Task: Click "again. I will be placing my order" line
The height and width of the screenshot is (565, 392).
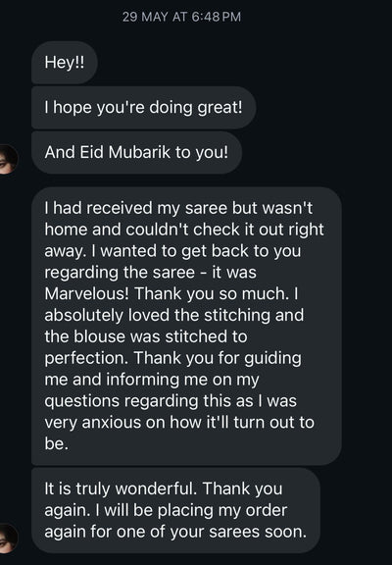Action: point(166,510)
